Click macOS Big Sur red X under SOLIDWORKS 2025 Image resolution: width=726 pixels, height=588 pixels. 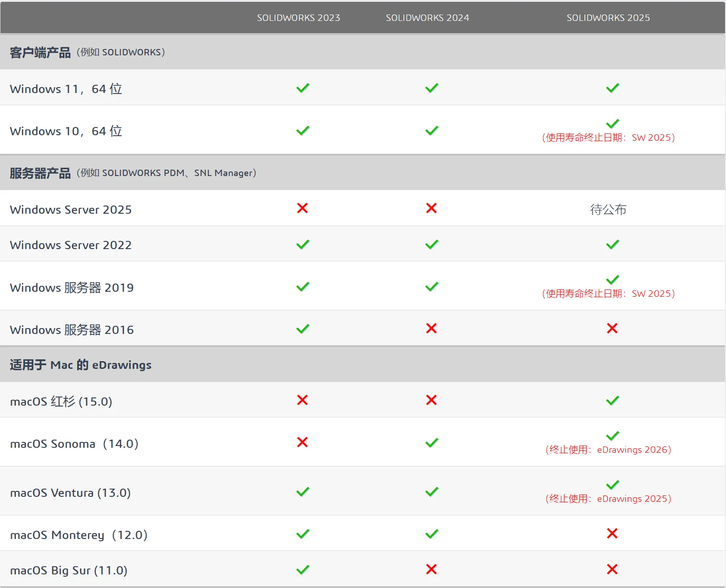coord(612,569)
